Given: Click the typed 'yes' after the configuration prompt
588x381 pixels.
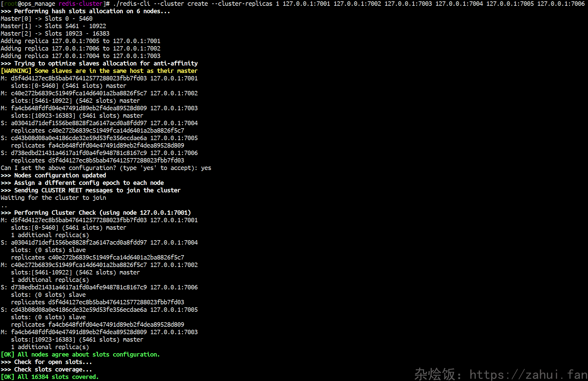Looking at the screenshot, I should 206,168.
